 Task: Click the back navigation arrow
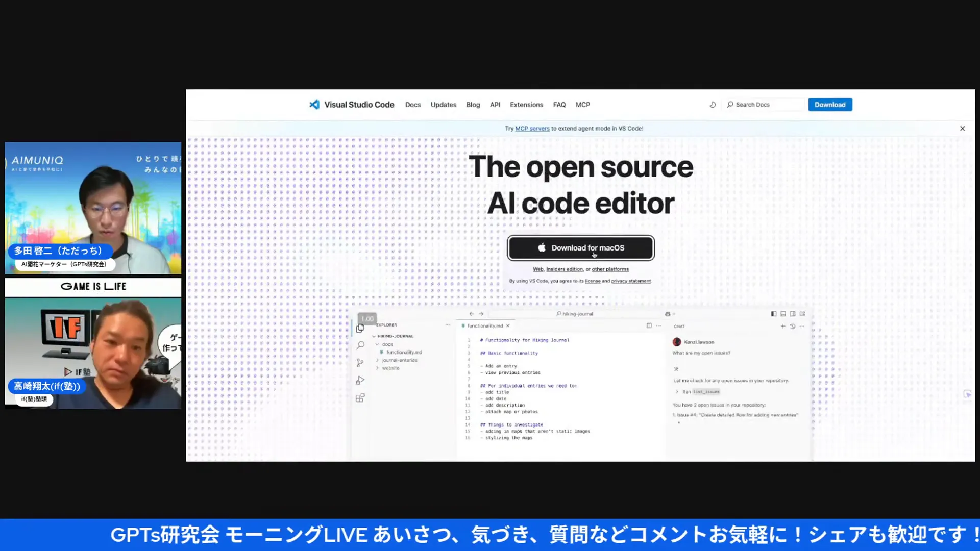pos(471,314)
